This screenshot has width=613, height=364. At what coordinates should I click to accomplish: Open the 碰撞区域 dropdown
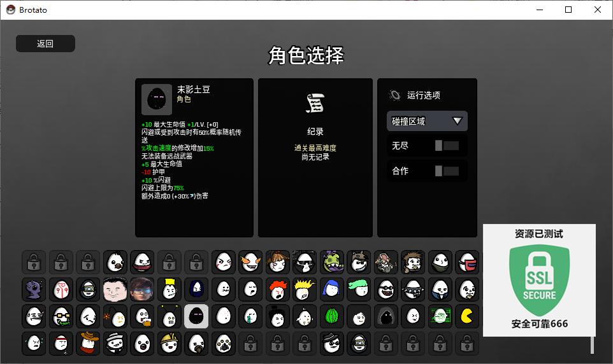427,121
